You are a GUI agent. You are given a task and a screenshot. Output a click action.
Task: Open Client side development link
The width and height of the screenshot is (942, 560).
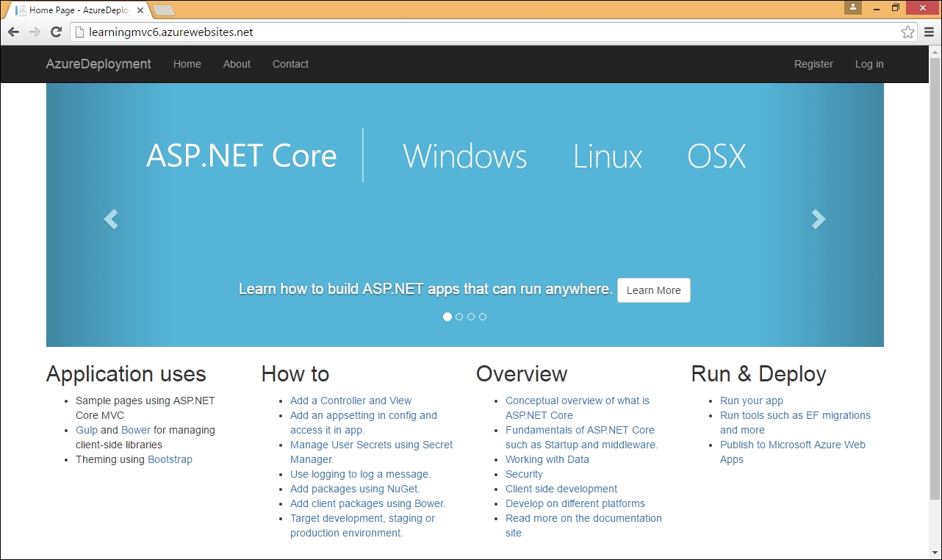pyautogui.click(x=561, y=489)
